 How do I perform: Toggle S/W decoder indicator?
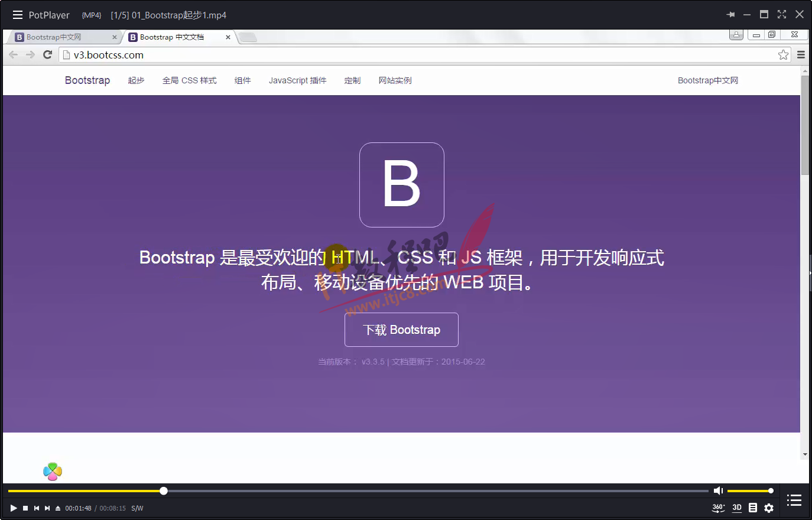point(137,508)
